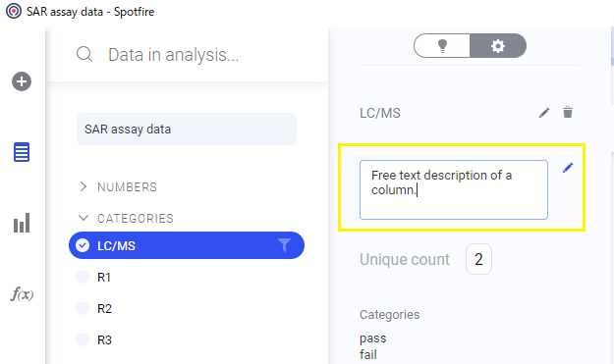
Task: Click the plus add-data icon in sidebar
Action: [x=22, y=81]
